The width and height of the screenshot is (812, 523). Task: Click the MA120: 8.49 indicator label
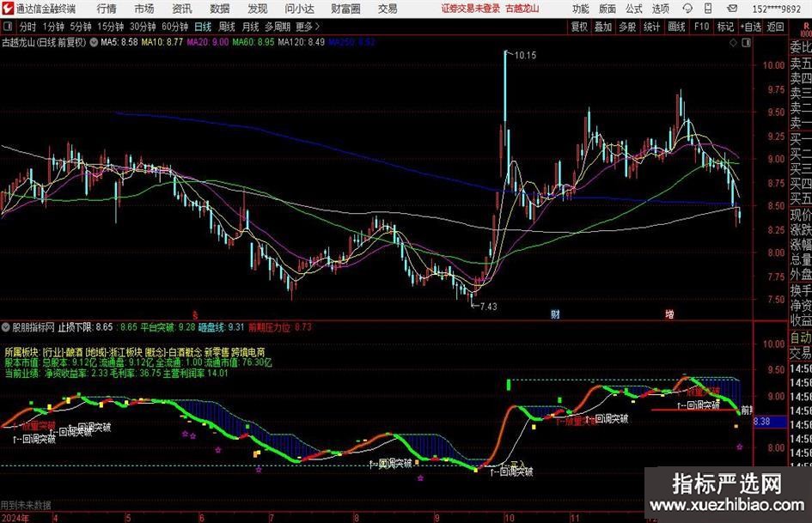(x=302, y=42)
